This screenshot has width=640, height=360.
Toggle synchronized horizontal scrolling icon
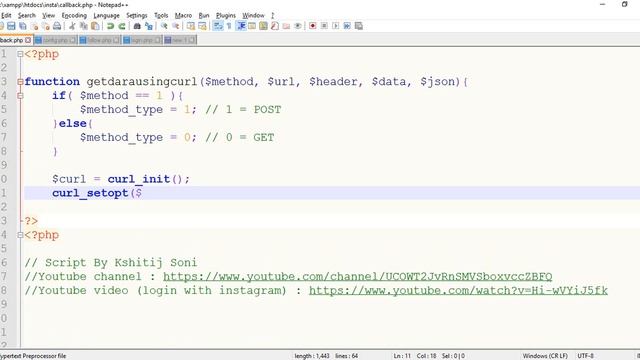[x=202, y=26]
